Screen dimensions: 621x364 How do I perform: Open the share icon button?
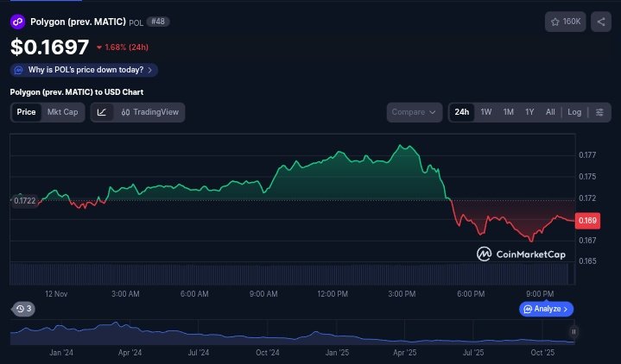[x=601, y=22]
